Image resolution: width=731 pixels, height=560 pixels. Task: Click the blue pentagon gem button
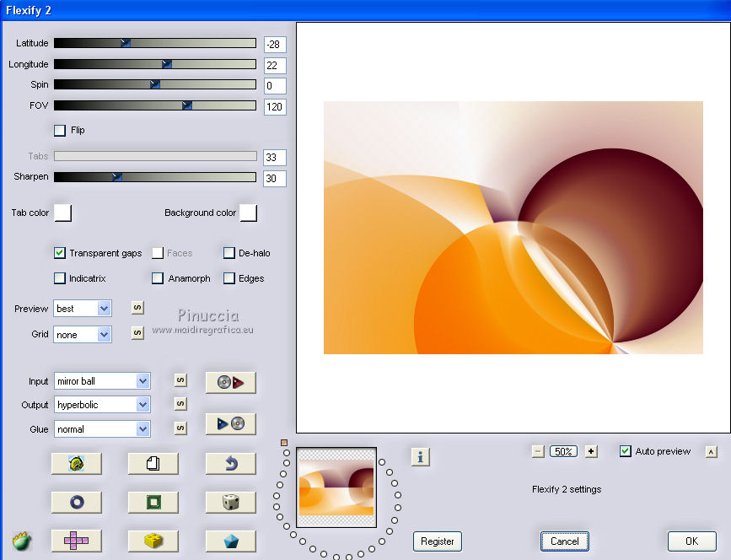tap(230, 541)
